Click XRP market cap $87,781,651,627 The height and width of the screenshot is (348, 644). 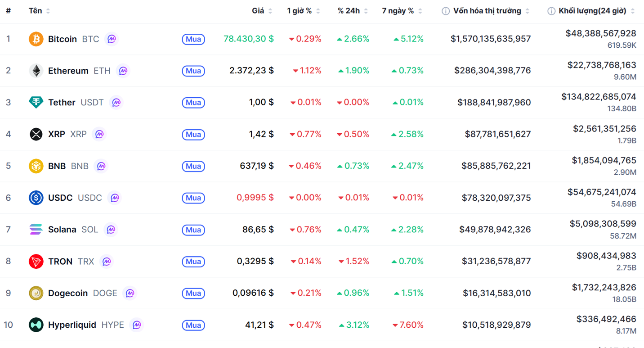coord(498,134)
